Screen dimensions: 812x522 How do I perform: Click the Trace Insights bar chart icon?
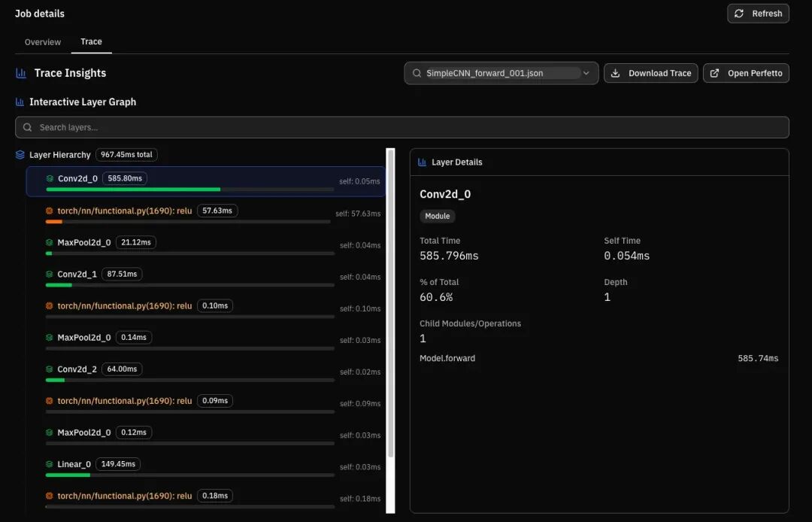[21, 73]
